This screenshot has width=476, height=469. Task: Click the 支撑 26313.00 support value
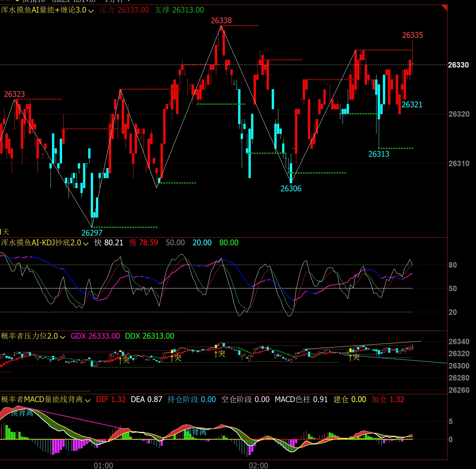point(179,10)
